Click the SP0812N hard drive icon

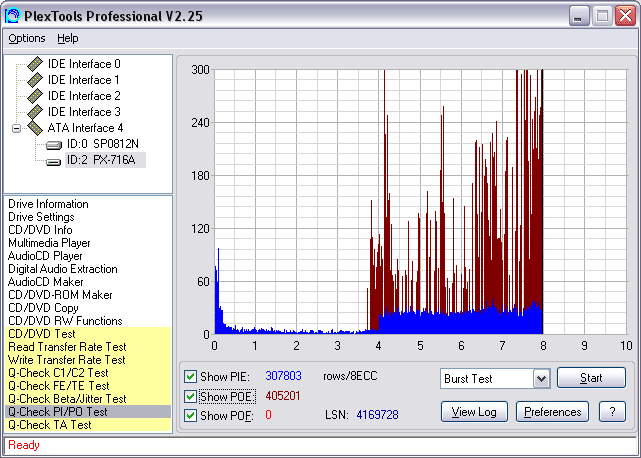pyautogui.click(x=54, y=145)
